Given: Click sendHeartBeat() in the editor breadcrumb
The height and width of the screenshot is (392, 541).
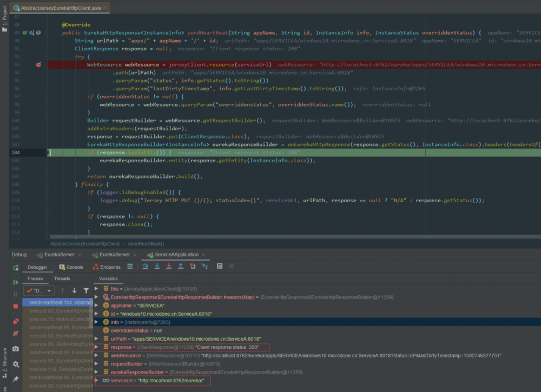Looking at the screenshot, I should point(146,244).
